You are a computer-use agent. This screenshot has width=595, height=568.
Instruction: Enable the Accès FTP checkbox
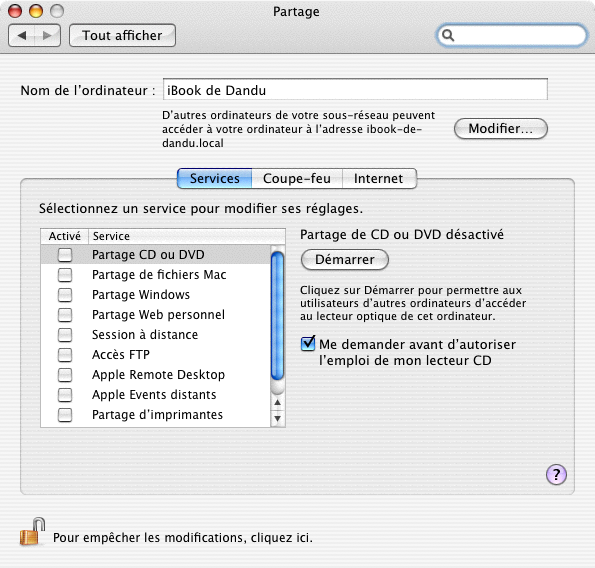65,355
